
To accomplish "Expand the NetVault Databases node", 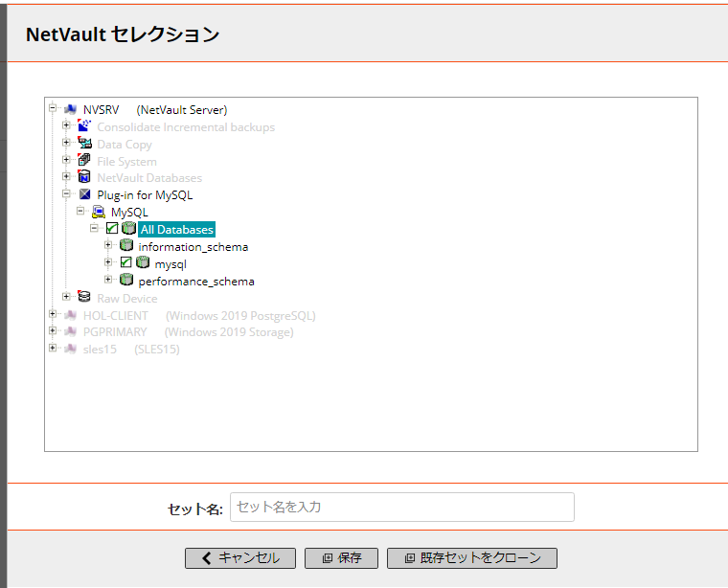I will [66, 176].
